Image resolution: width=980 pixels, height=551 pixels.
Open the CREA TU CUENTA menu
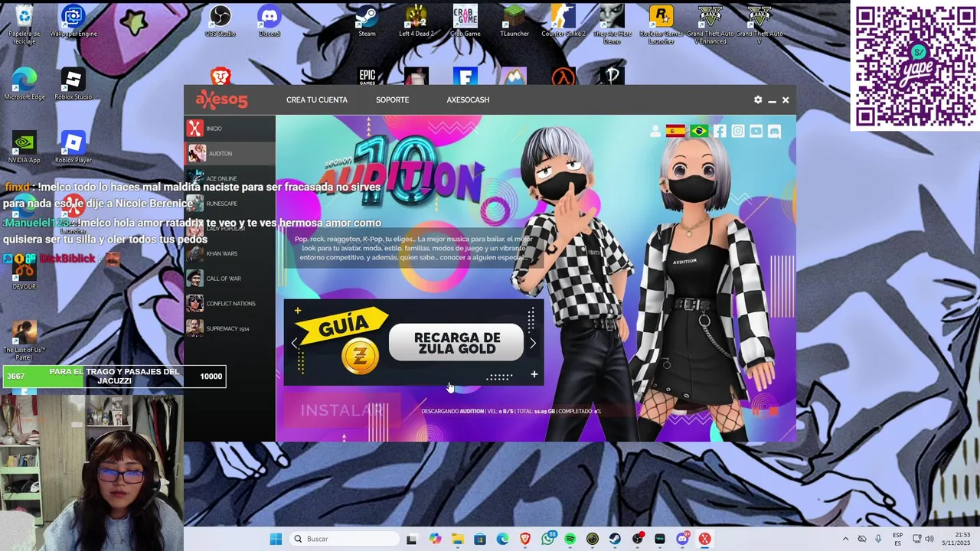pos(317,100)
